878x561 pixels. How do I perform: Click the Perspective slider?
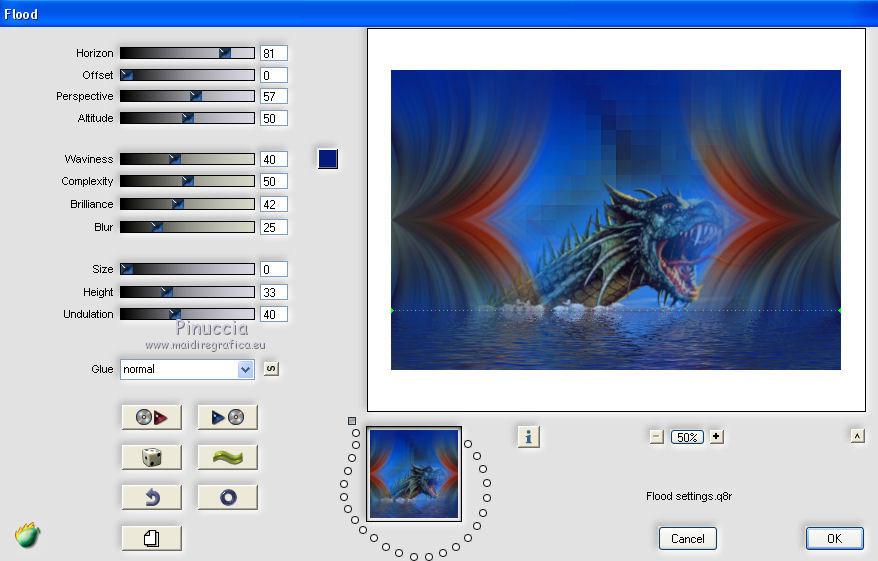(x=187, y=96)
